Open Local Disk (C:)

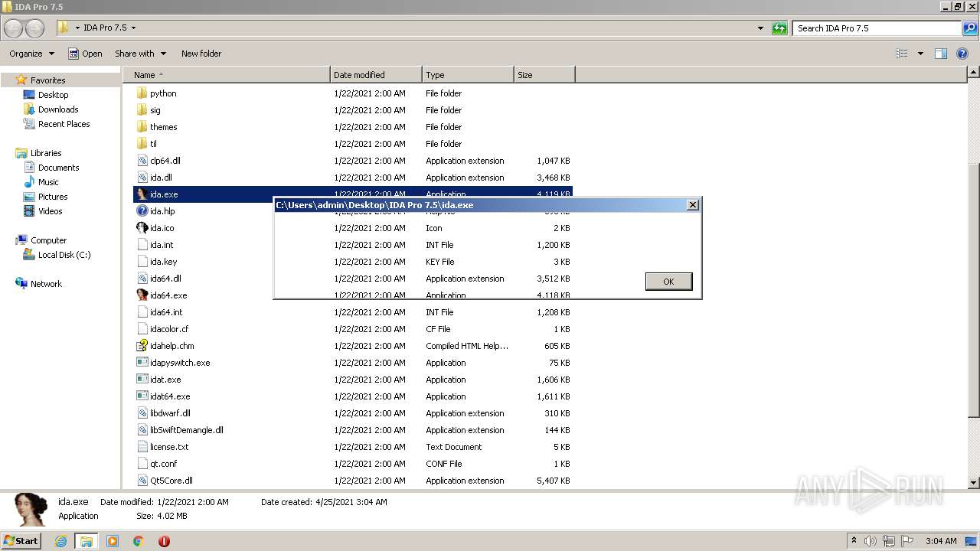(64, 255)
